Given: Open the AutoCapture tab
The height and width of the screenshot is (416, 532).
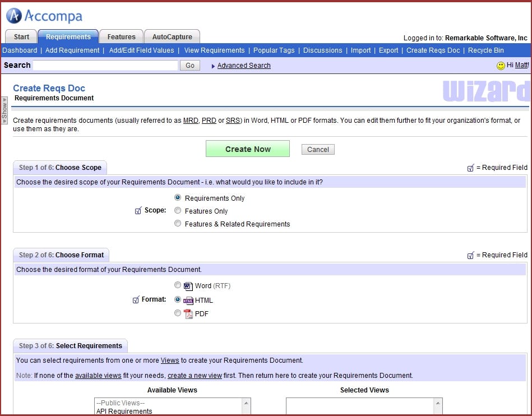Looking at the screenshot, I should coord(172,36).
